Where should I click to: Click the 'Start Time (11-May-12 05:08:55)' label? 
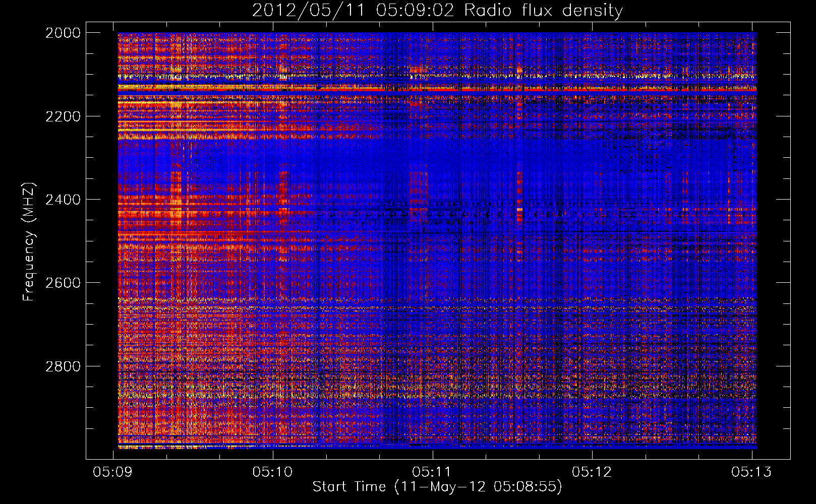(437, 487)
